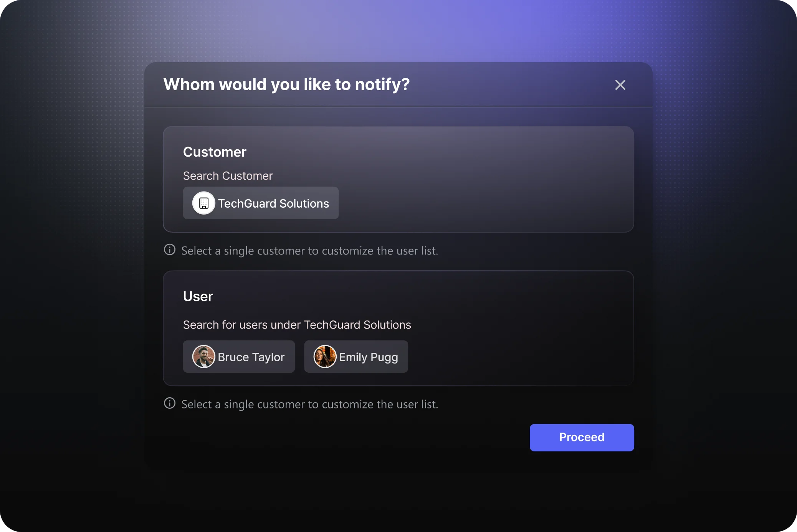Click the info icon below the User panel
Viewport: 797px width, 532px height.
click(170, 403)
